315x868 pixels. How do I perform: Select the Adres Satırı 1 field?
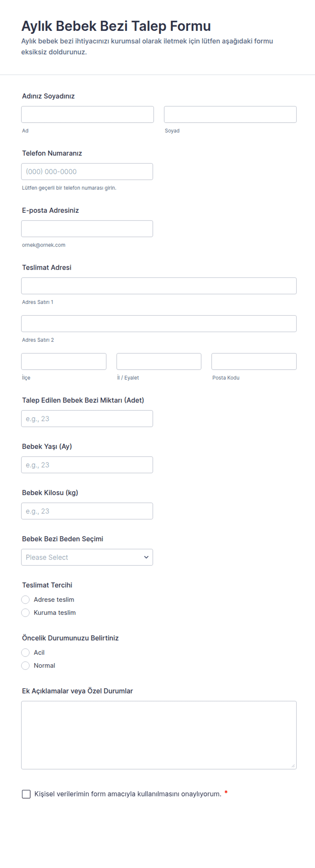pos(159,286)
